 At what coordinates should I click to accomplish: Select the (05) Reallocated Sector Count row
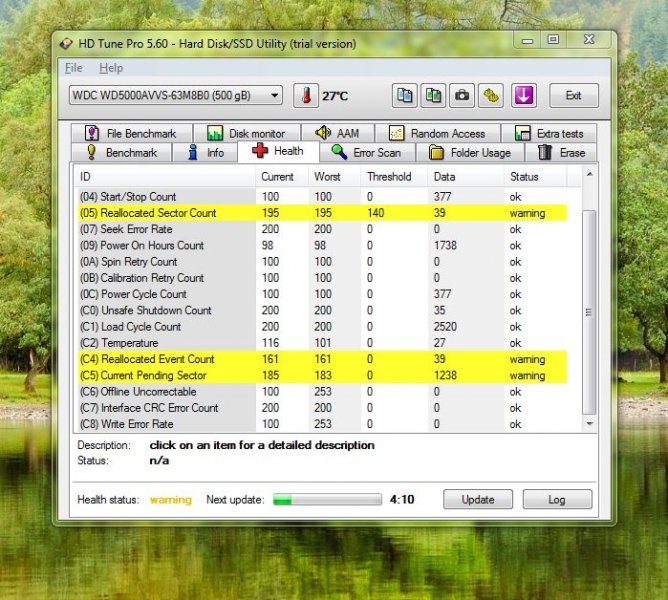323,213
